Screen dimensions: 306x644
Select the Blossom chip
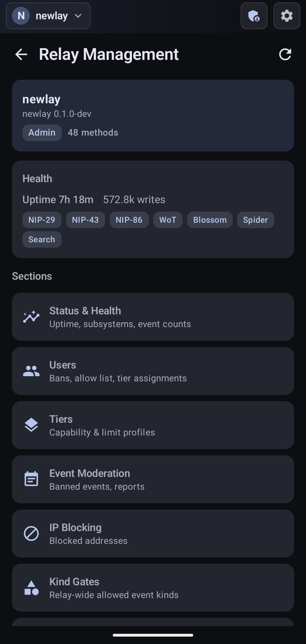210,220
